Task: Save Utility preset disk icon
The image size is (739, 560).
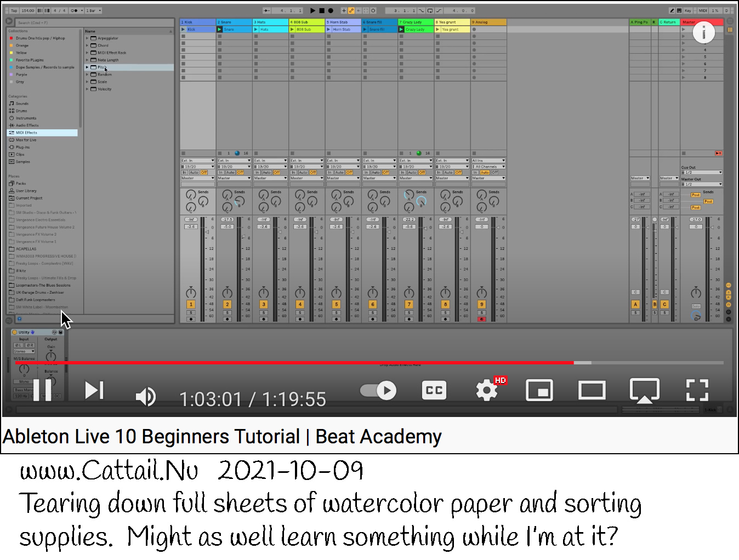Action: point(61,332)
